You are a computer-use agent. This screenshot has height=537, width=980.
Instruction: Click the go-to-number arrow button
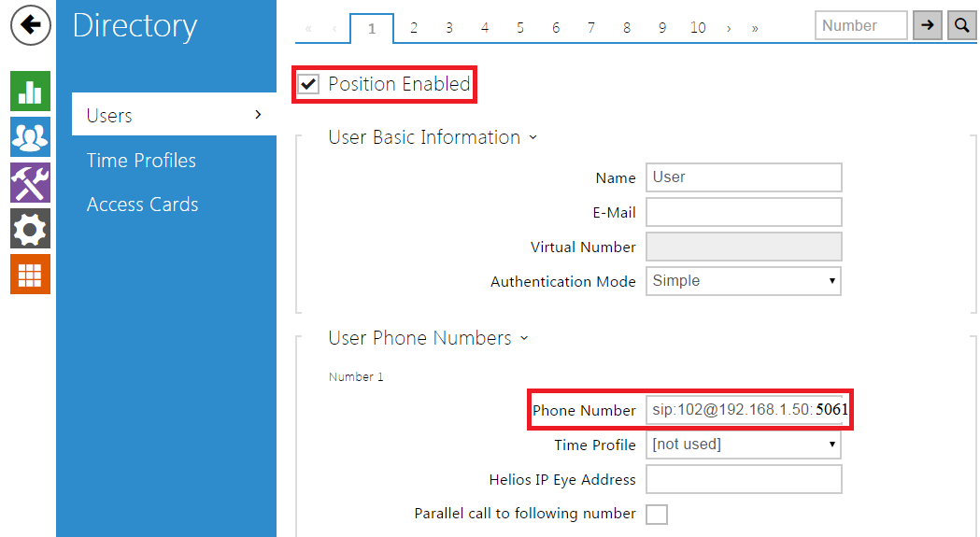point(927,26)
